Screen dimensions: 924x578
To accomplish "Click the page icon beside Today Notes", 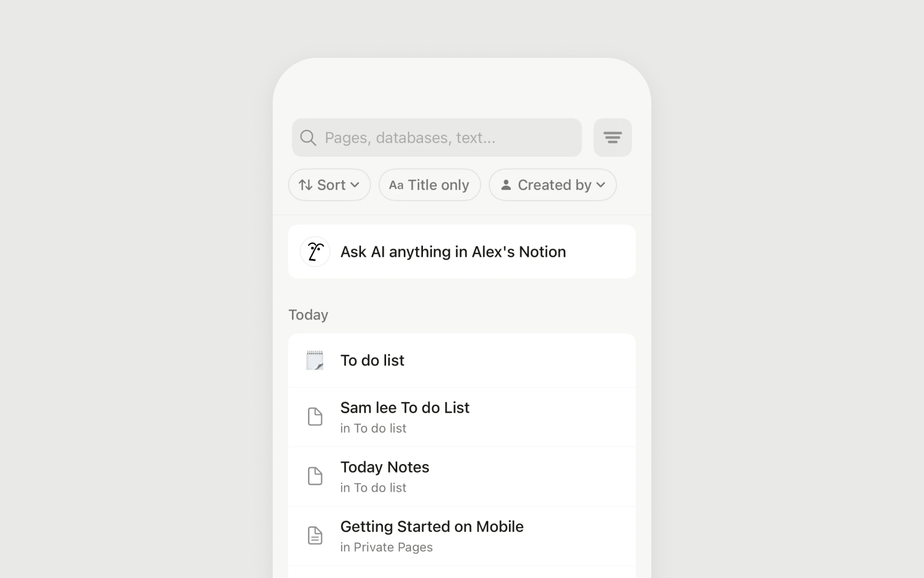I will tap(315, 476).
